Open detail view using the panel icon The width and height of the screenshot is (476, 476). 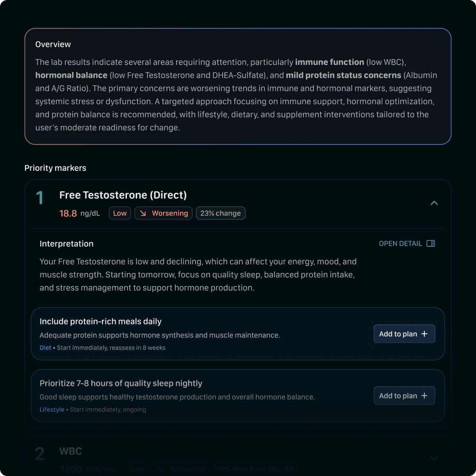click(x=431, y=243)
